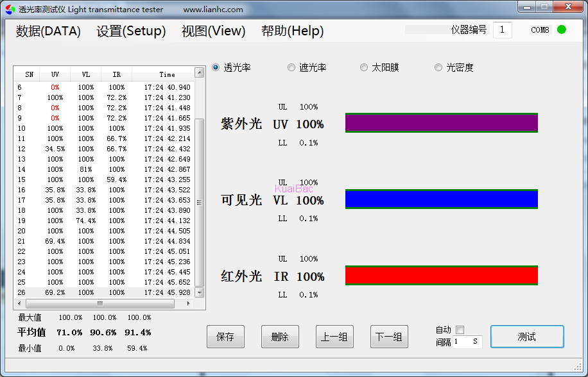Open the 帮助(Help) menu
The width and height of the screenshot is (588, 377).
(293, 31)
